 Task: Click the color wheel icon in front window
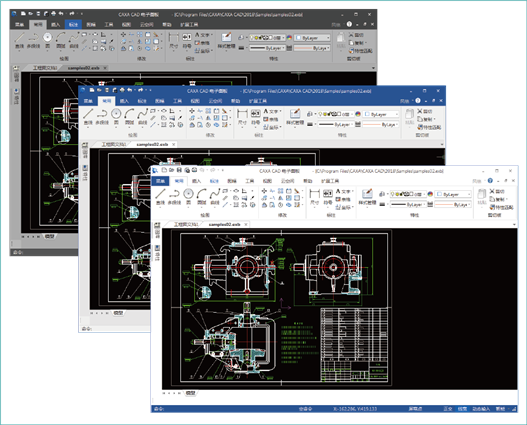430,194
